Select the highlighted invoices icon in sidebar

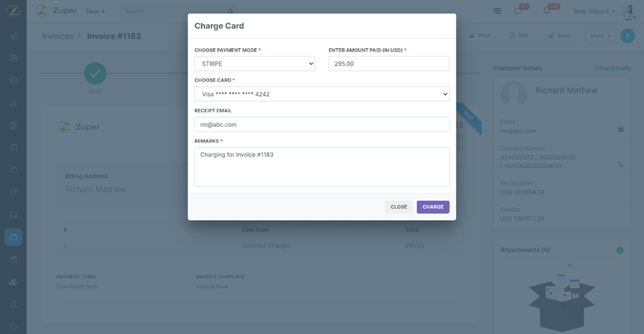(13, 237)
